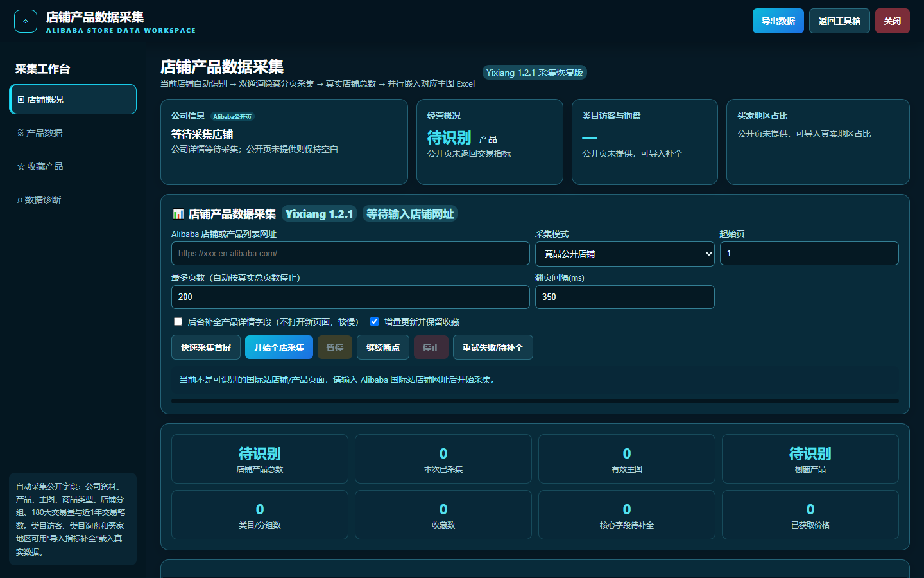This screenshot has height=578, width=924.
Task: Click the 翻页间隔(ms) input field
Action: (x=625, y=297)
